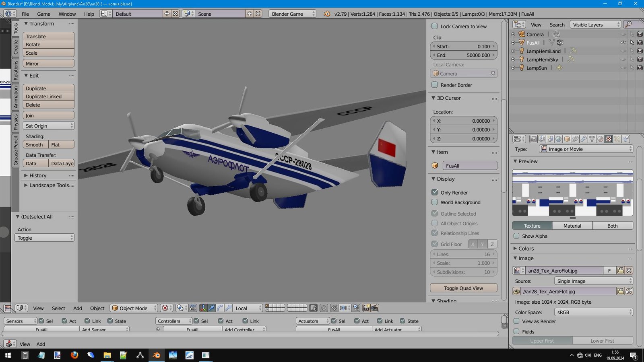Viewport: 644px width, 362px height.
Task: Select the scale manipulator icon
Action: pyautogui.click(x=229, y=308)
